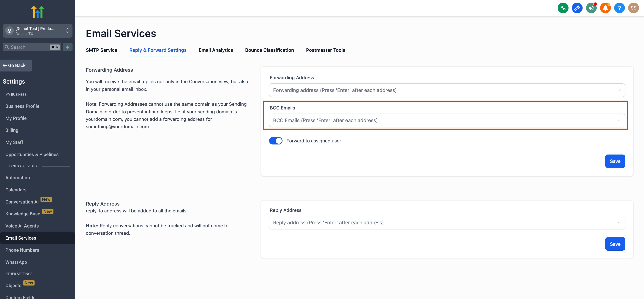Click the green lightning quick actions icon
This screenshot has height=299, width=644.
point(67,47)
